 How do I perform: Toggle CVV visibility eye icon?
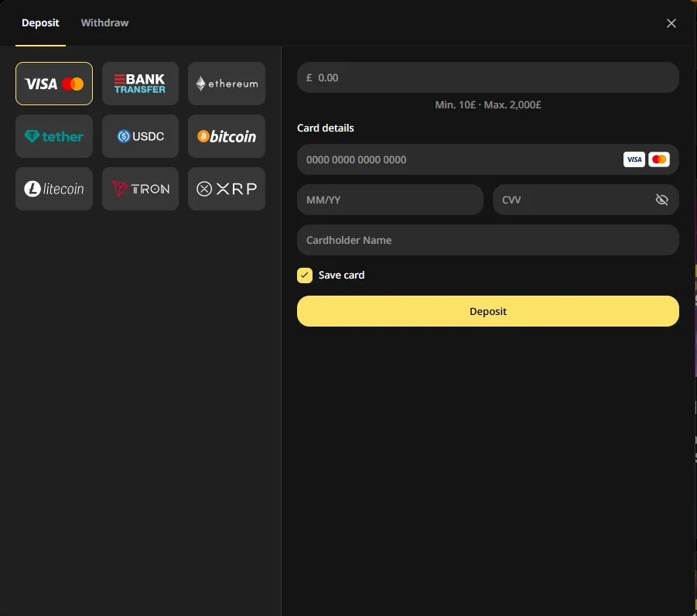662,200
